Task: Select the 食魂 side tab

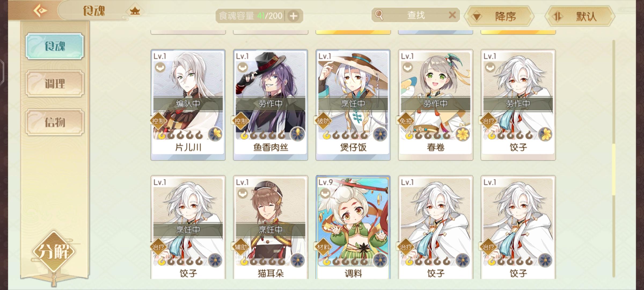Action: click(x=55, y=46)
